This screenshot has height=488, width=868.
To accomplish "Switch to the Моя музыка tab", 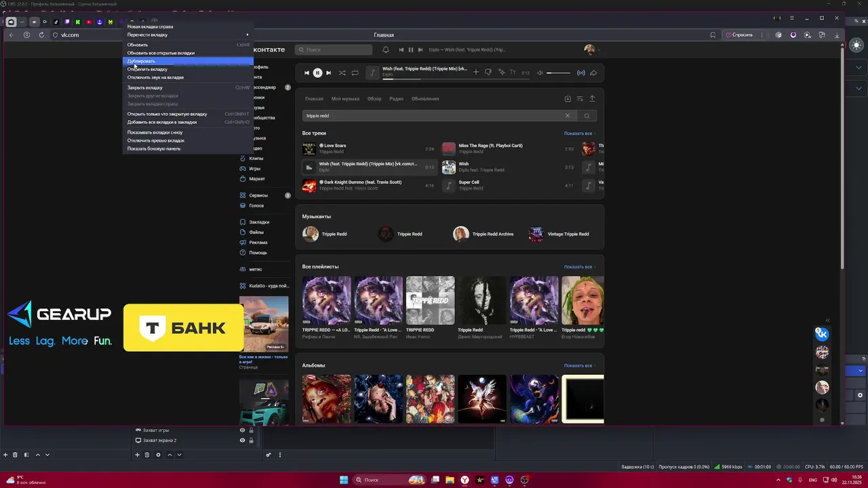I will click(x=345, y=99).
